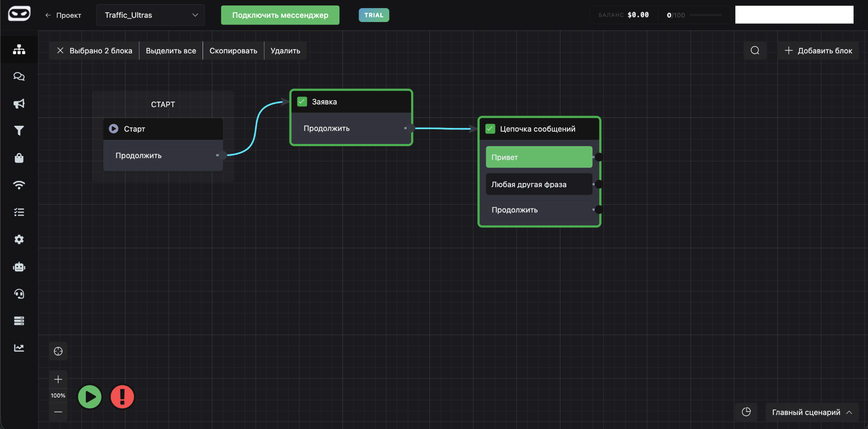Screen dimensions: 868x429
Task: Zoom in with the plus icon
Action: pyautogui.click(x=58, y=379)
